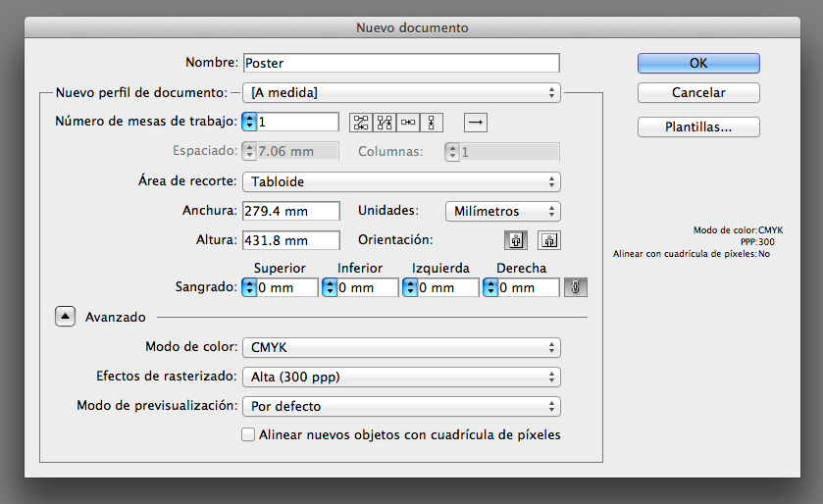Enable Alinear nuevos objetos con cuadrícula de píxeles
Viewport: 823px width, 504px height.
tap(248, 434)
